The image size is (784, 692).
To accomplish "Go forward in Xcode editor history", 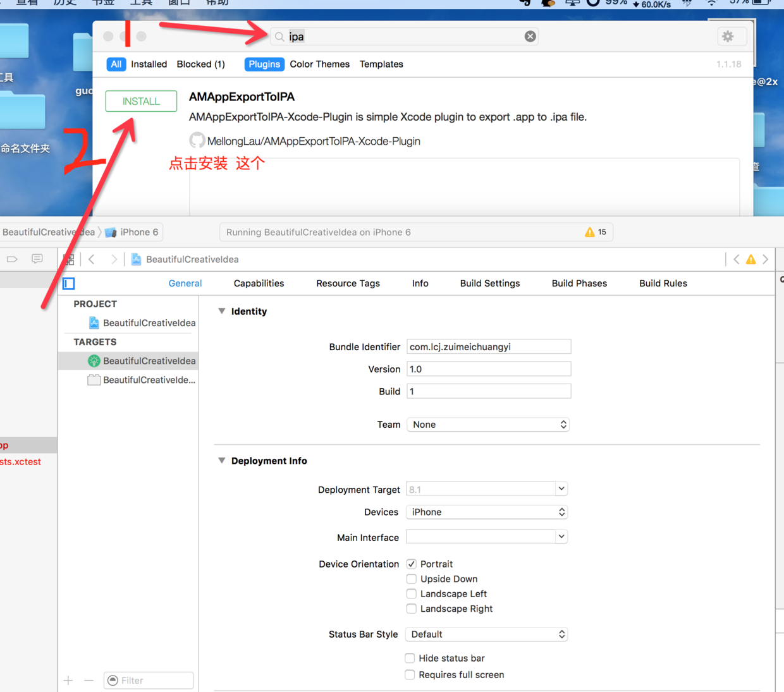I will [x=114, y=259].
